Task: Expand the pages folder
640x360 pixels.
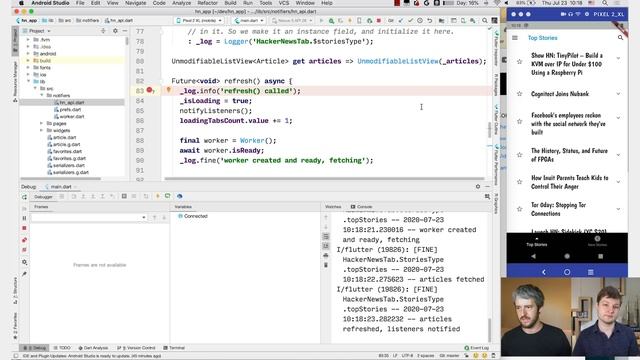Action: [41, 123]
